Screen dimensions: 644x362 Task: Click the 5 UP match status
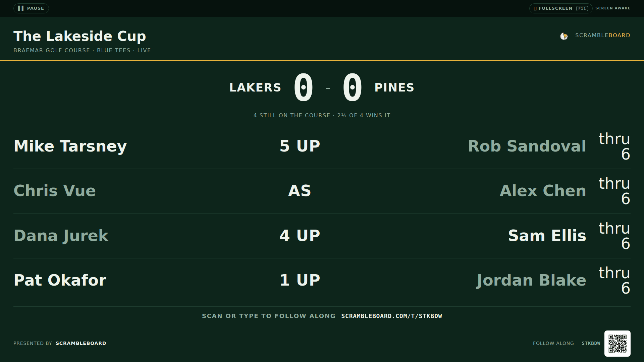click(300, 146)
